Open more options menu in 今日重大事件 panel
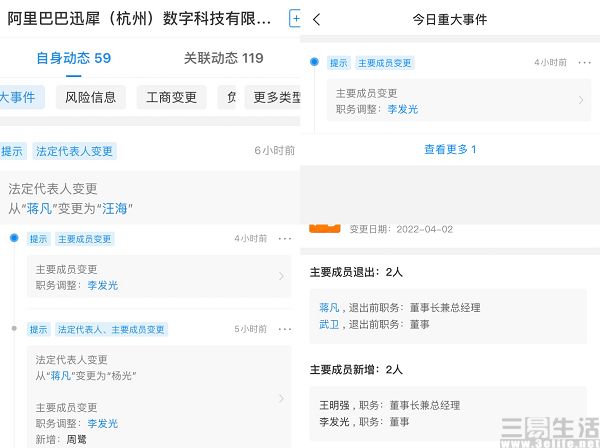 pyautogui.click(x=585, y=62)
